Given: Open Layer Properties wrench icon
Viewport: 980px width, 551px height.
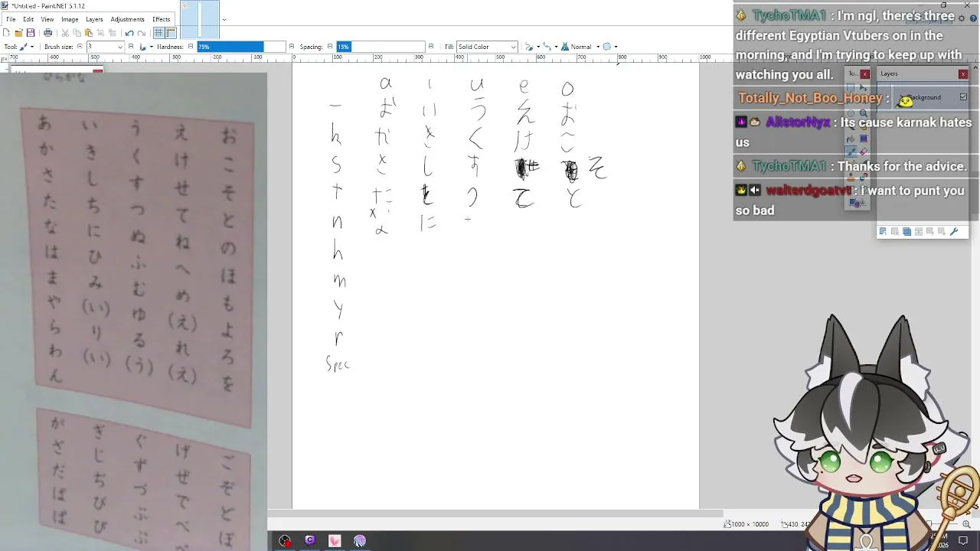Looking at the screenshot, I should tap(954, 231).
